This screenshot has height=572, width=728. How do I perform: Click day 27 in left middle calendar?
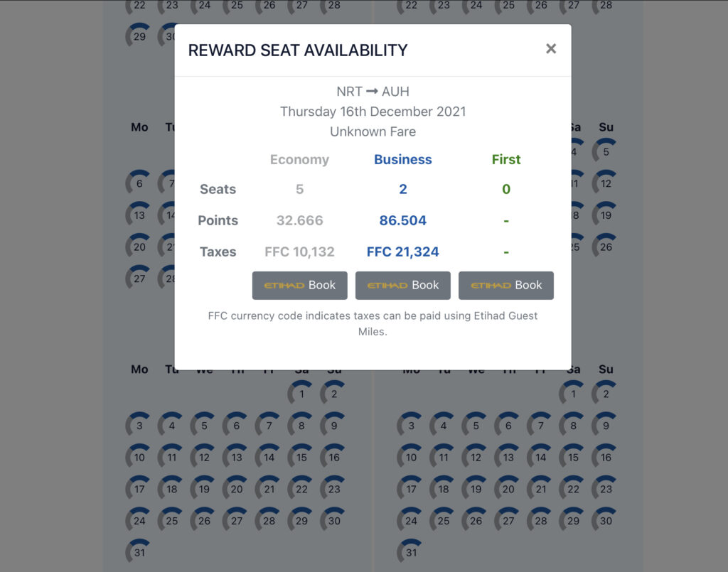139,277
